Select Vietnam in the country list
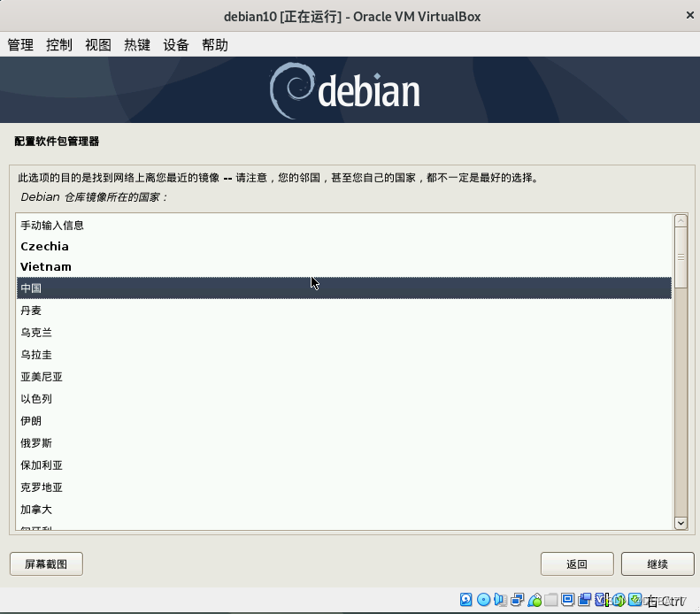Screen dimensions: 700x614 (x=344, y=267)
